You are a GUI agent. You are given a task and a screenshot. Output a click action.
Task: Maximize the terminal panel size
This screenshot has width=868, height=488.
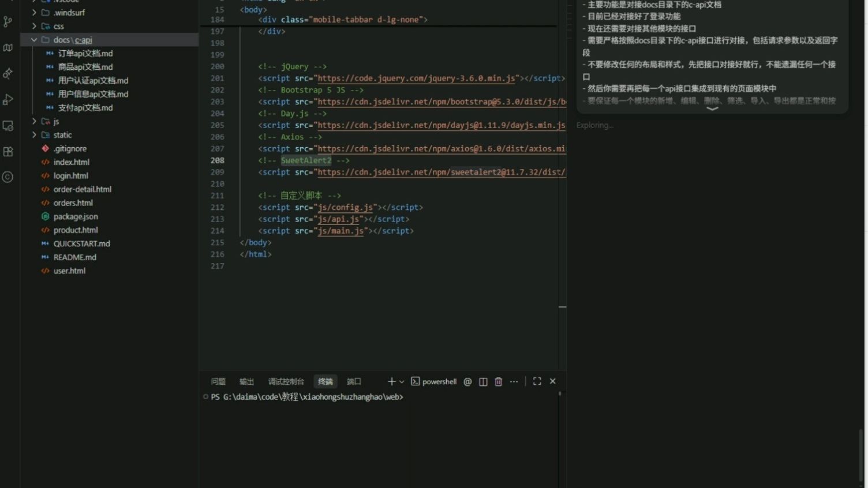(537, 381)
